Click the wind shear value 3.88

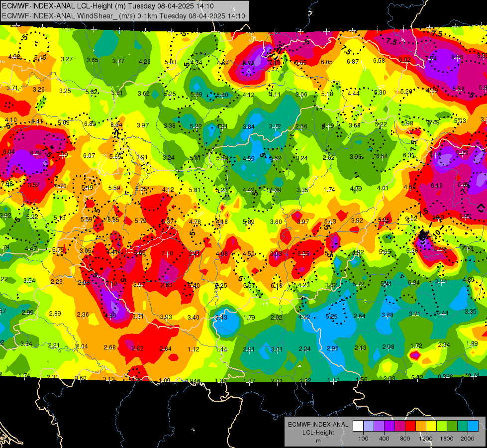pyautogui.click(x=388, y=315)
